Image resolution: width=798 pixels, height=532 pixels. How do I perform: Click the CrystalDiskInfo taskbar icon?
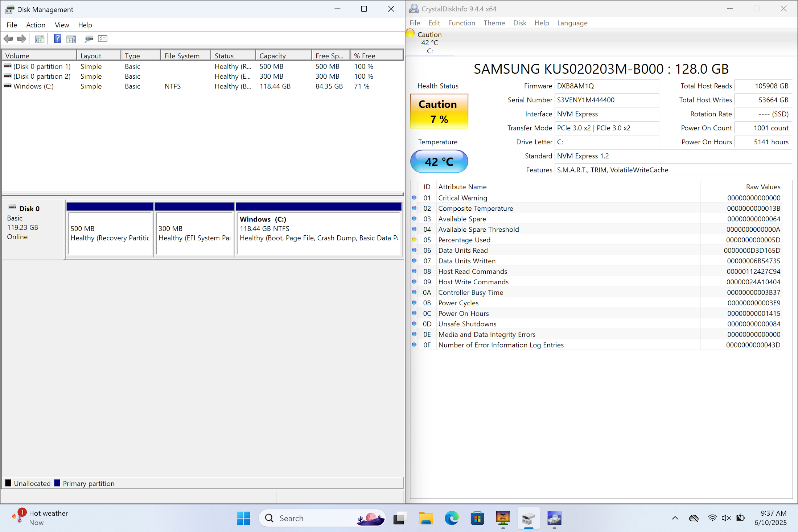[x=554, y=518]
